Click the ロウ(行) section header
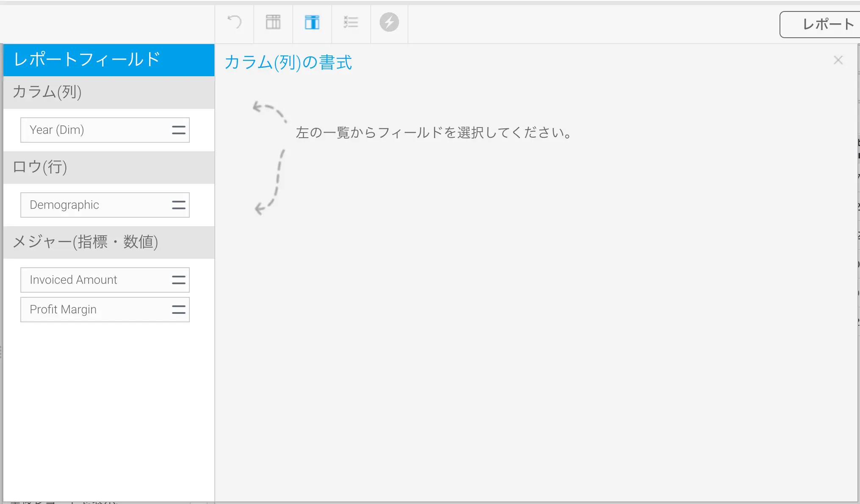 (x=108, y=167)
